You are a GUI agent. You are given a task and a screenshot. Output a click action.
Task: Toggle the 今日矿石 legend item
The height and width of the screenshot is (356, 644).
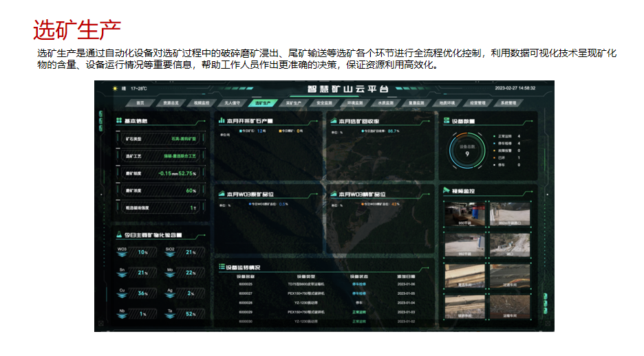pos(249,130)
